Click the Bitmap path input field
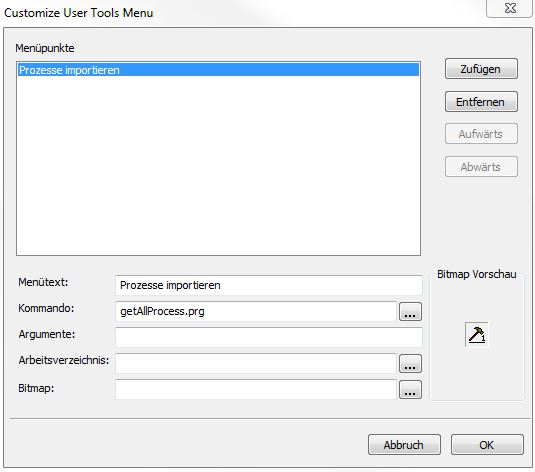 point(256,389)
